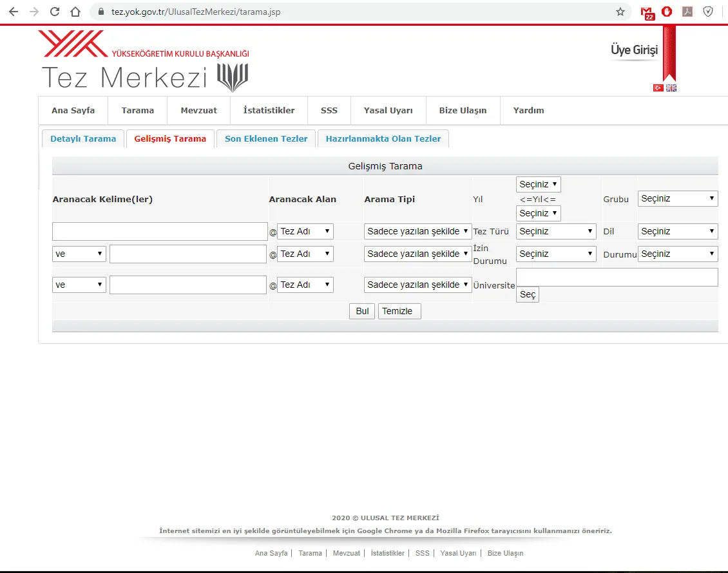Open second row Sadece yazılan şekilde dropdown

click(417, 254)
